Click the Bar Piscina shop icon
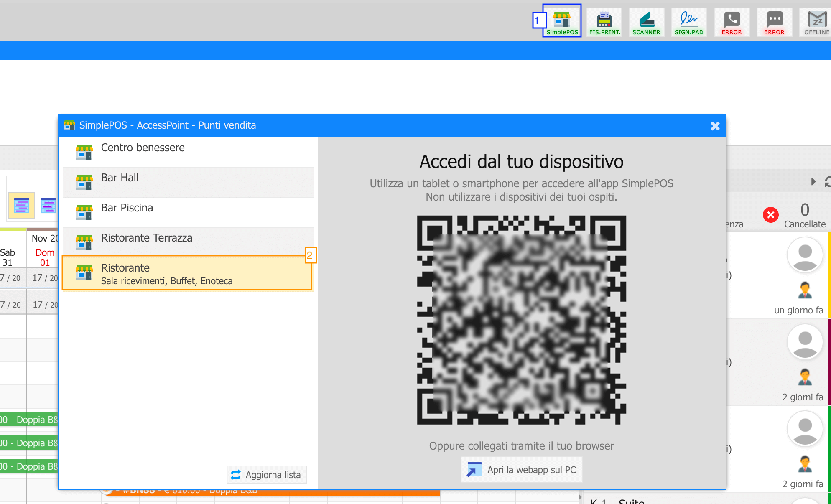The width and height of the screenshot is (831, 504). 84,212
